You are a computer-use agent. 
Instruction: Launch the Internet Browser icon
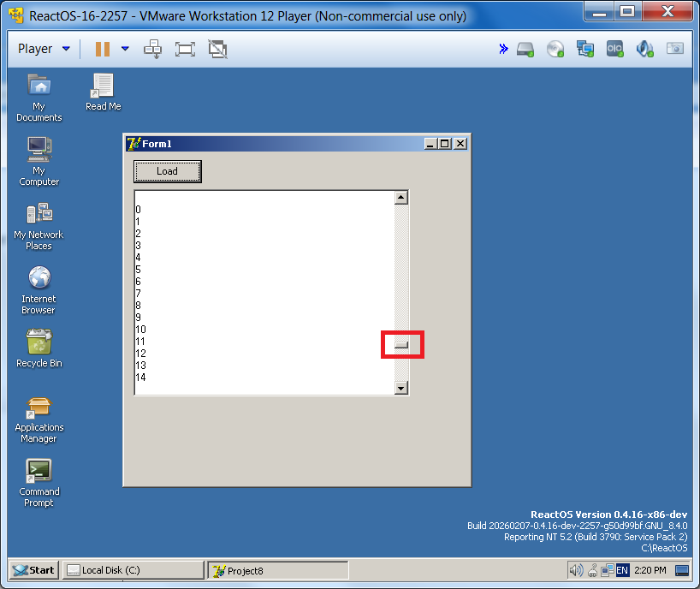tap(39, 279)
